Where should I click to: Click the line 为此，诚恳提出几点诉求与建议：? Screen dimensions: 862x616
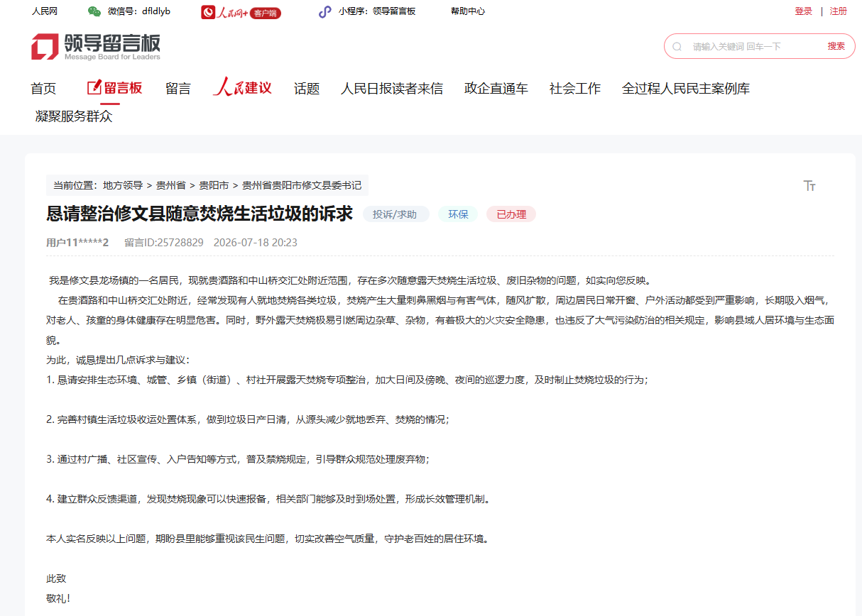coord(119,360)
